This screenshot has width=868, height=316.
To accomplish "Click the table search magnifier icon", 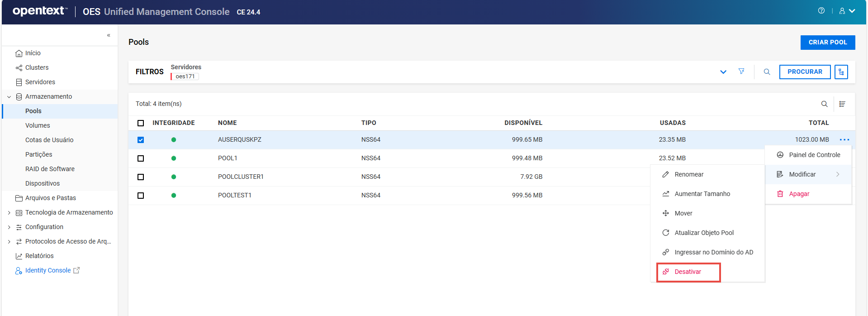I will tap(824, 104).
